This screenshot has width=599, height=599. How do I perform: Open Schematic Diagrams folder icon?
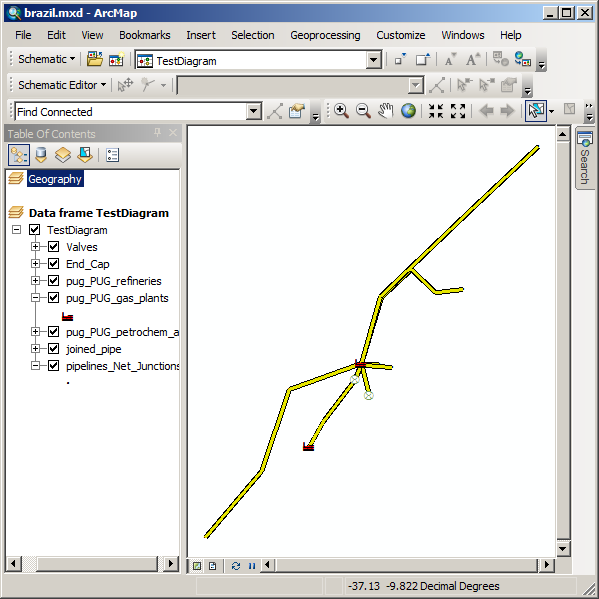pos(94,60)
